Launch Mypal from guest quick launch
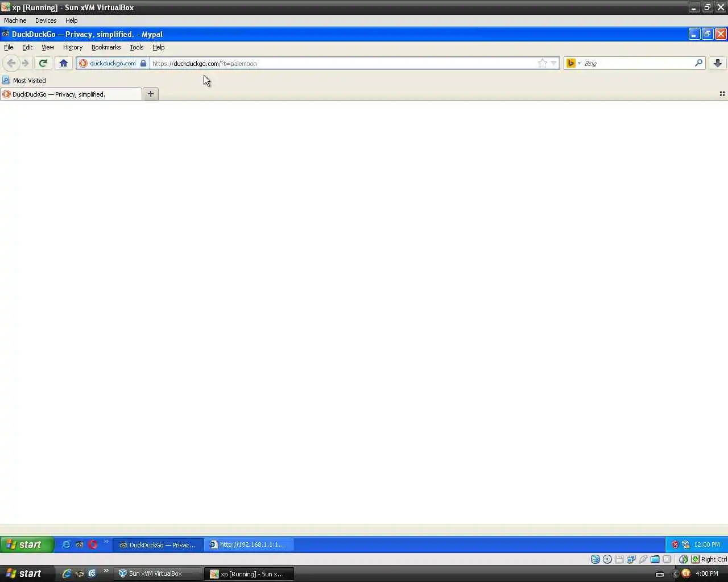Image resolution: width=728 pixels, height=582 pixels. click(x=80, y=544)
